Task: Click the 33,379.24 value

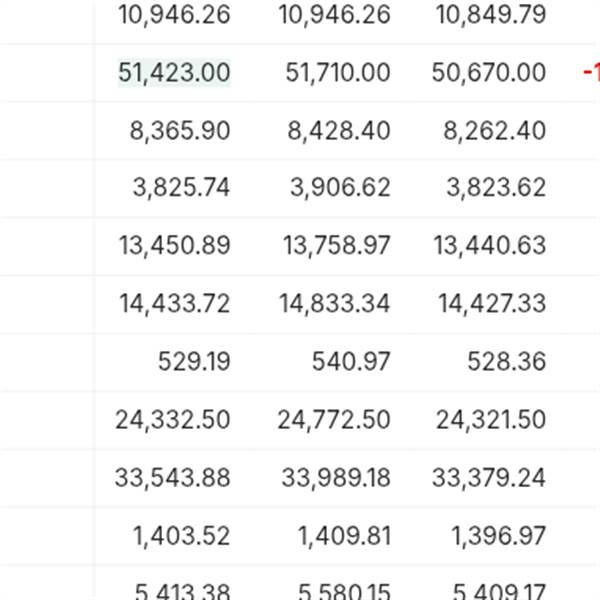Action: [489, 478]
